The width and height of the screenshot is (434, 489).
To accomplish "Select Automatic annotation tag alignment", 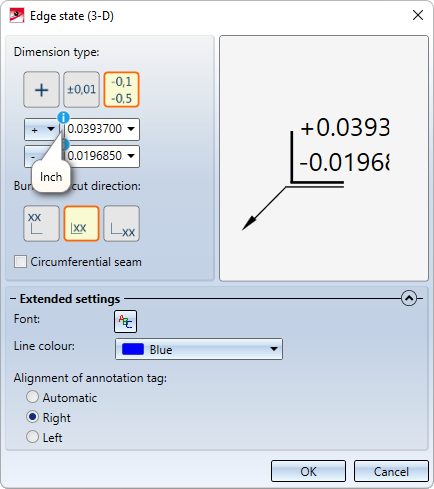I will [x=32, y=397].
